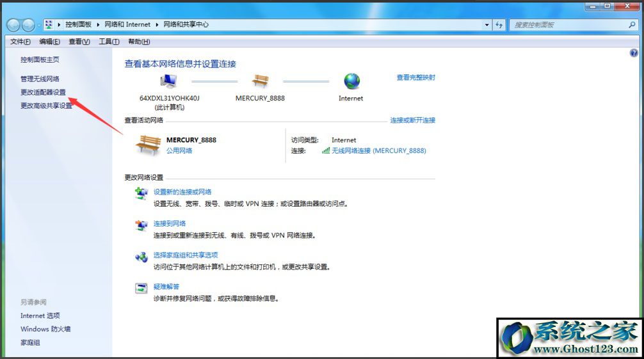Click the connect to network icon
The height and width of the screenshot is (359, 644).
pyautogui.click(x=141, y=225)
